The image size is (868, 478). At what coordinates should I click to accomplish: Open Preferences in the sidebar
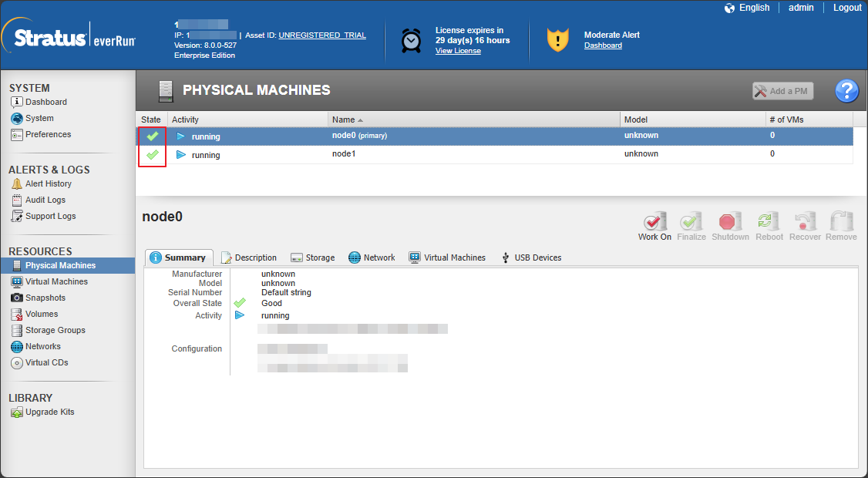coord(41,135)
